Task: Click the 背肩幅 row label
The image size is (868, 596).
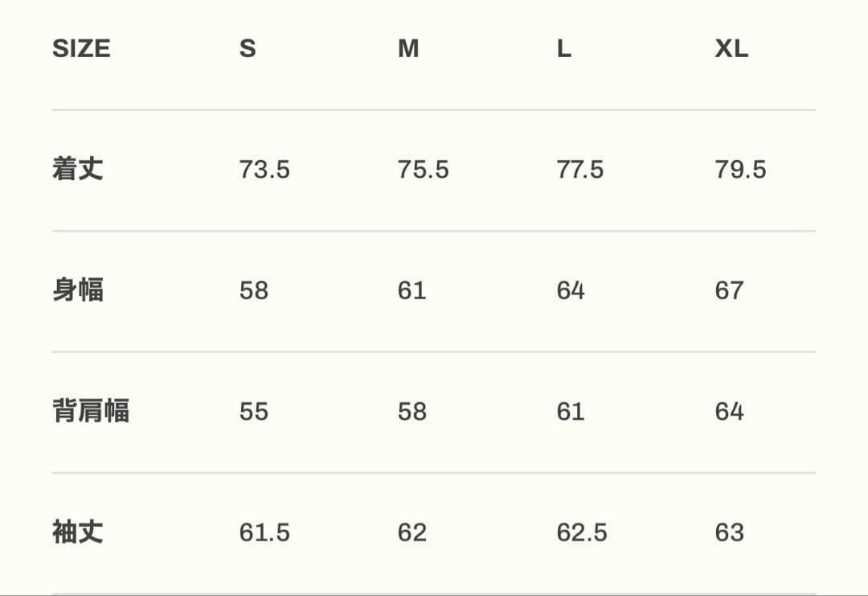Action: 91,411
